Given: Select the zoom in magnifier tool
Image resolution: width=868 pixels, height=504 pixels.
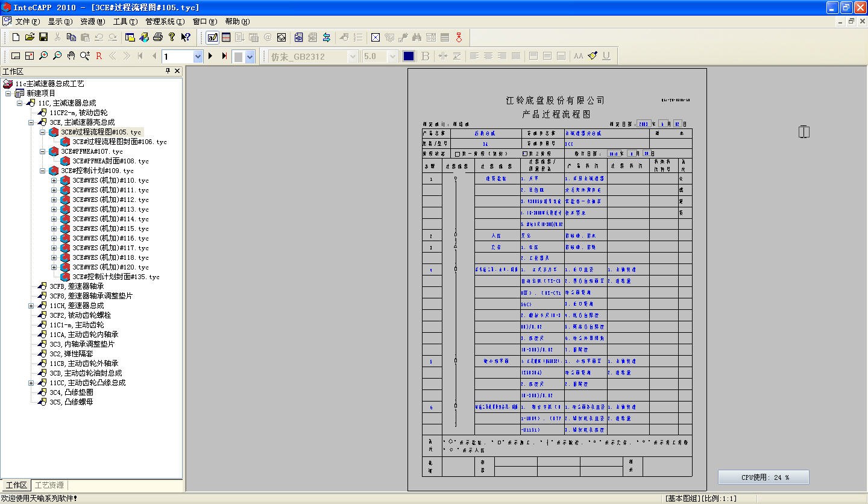Looking at the screenshot, I should point(43,56).
